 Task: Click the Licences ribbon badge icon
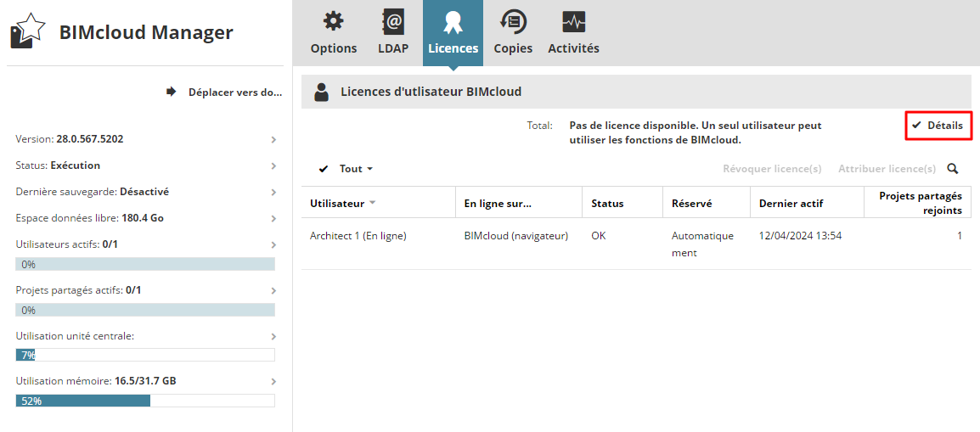coord(453,23)
